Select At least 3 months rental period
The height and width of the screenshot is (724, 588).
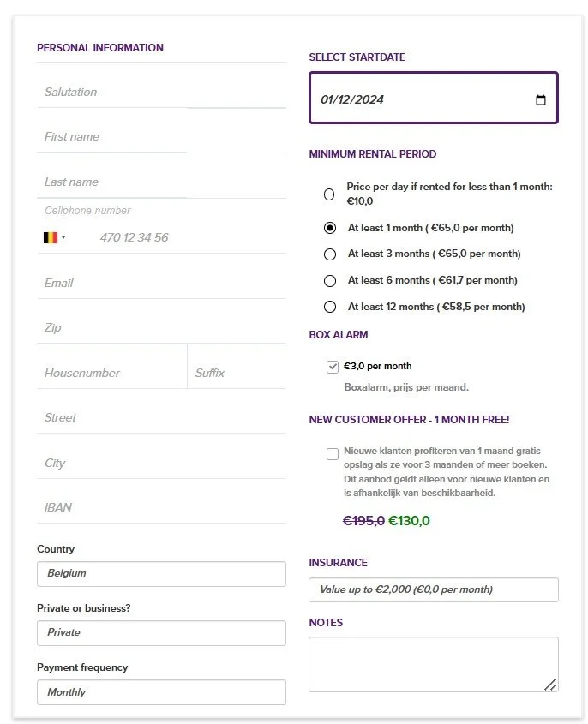point(330,254)
